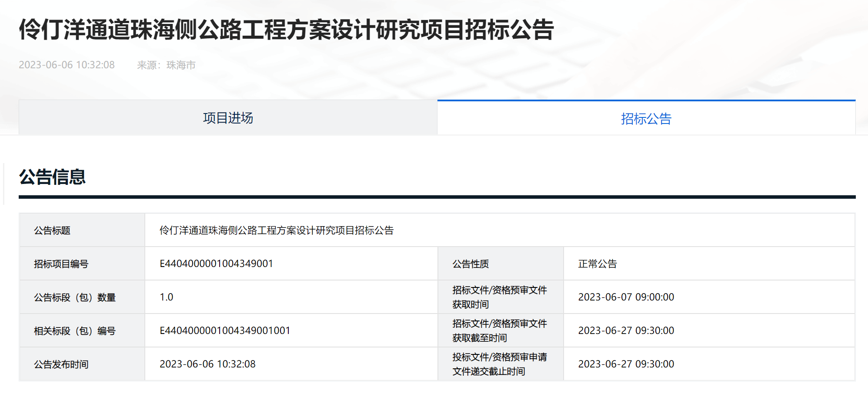Click the 公告发布时间 label cell
This screenshot has width=868, height=404.
tap(61, 364)
